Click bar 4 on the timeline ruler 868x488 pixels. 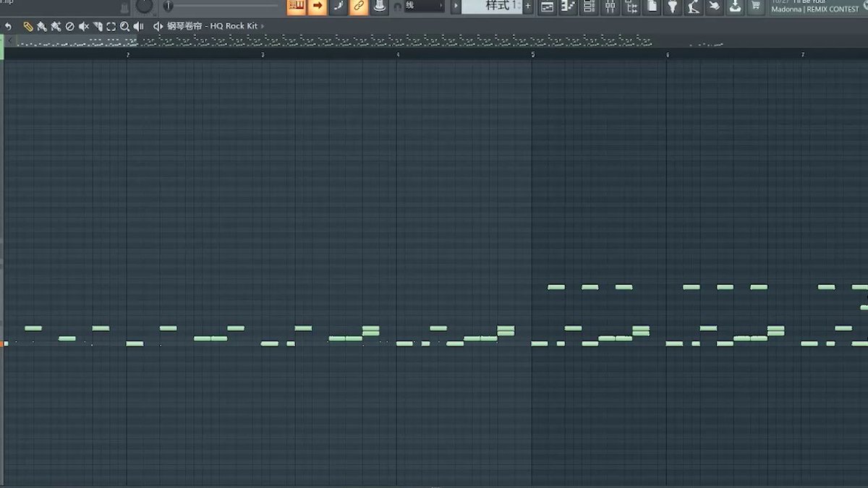[397, 55]
